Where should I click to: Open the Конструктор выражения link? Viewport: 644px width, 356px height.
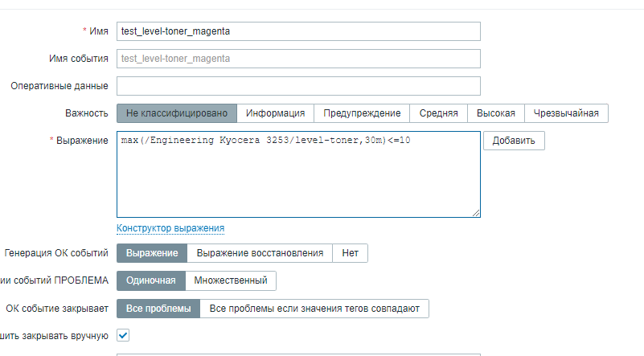tap(170, 228)
